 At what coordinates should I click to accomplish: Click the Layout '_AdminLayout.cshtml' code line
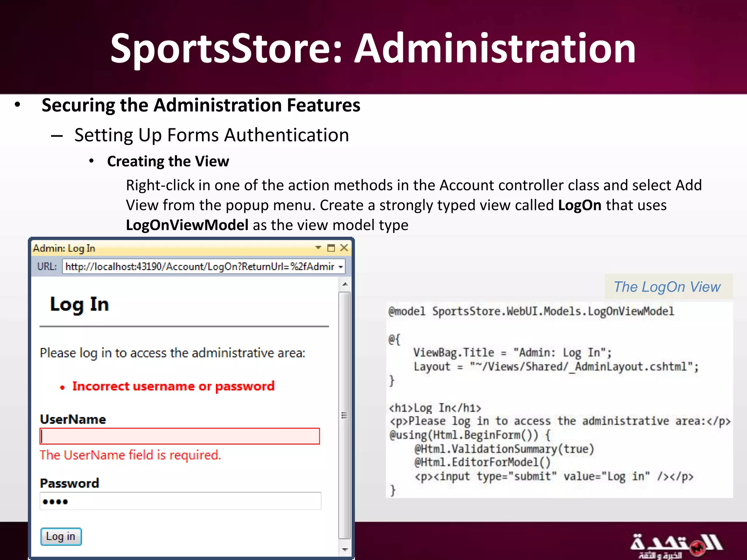pyautogui.click(x=556, y=366)
